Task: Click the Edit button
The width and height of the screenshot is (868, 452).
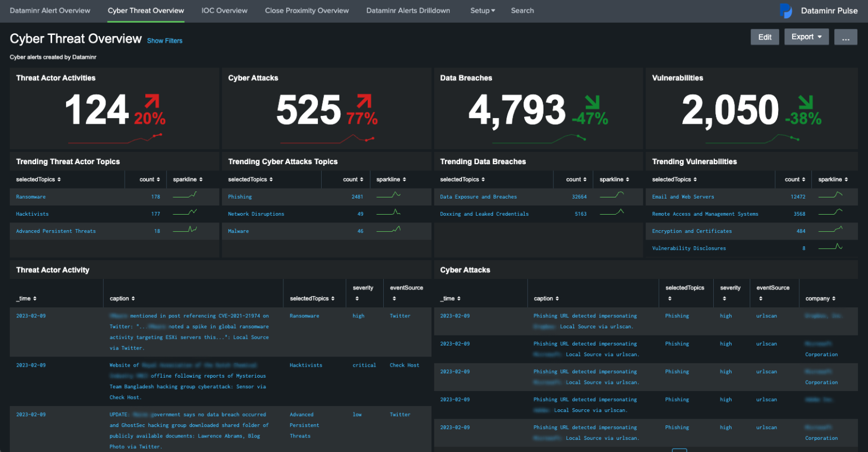Action: (x=764, y=37)
